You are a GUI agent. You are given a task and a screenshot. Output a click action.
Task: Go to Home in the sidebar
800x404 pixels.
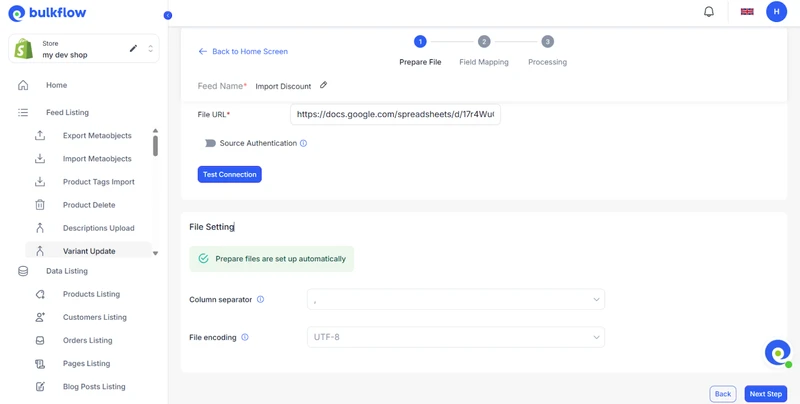[57, 85]
